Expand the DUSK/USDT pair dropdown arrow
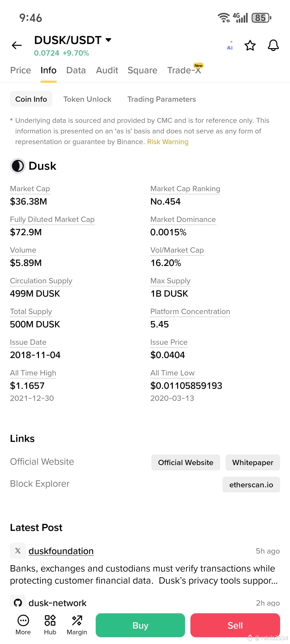The height and width of the screenshot is (644, 290). point(108,40)
